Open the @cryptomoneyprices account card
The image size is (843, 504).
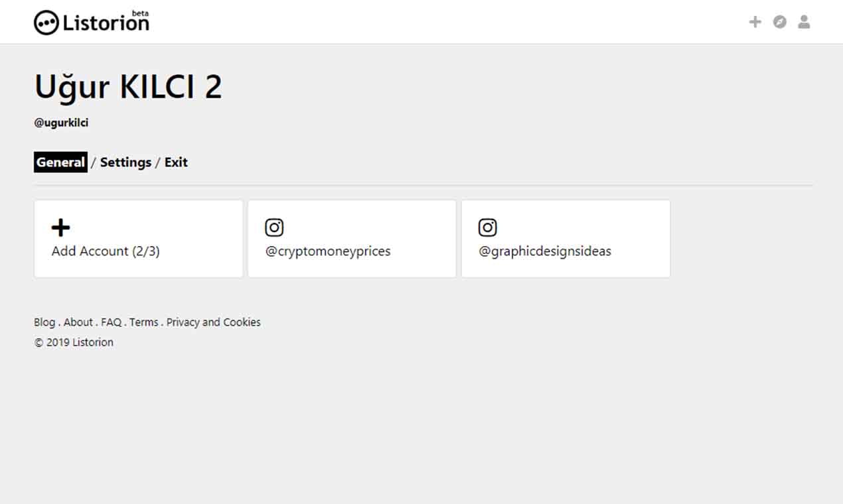coord(352,239)
